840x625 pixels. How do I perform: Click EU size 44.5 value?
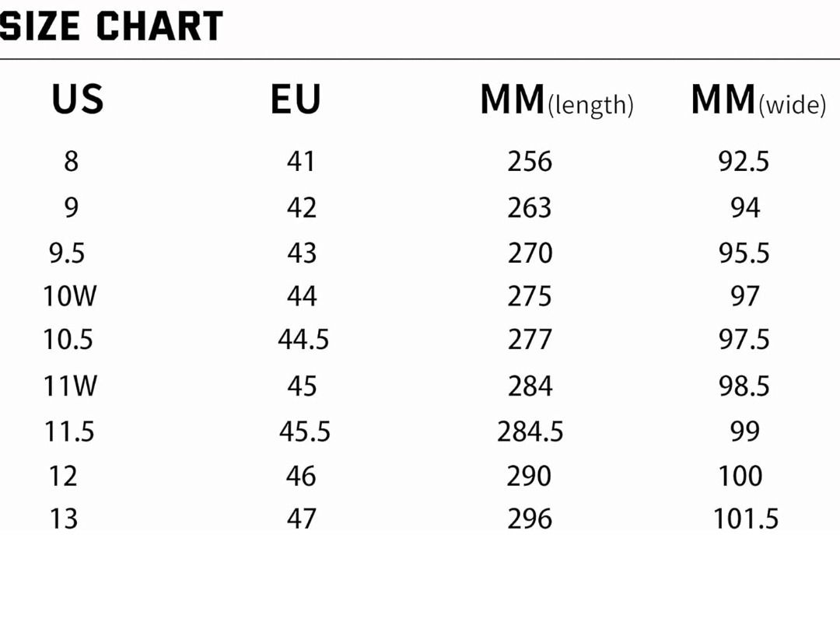(x=303, y=340)
